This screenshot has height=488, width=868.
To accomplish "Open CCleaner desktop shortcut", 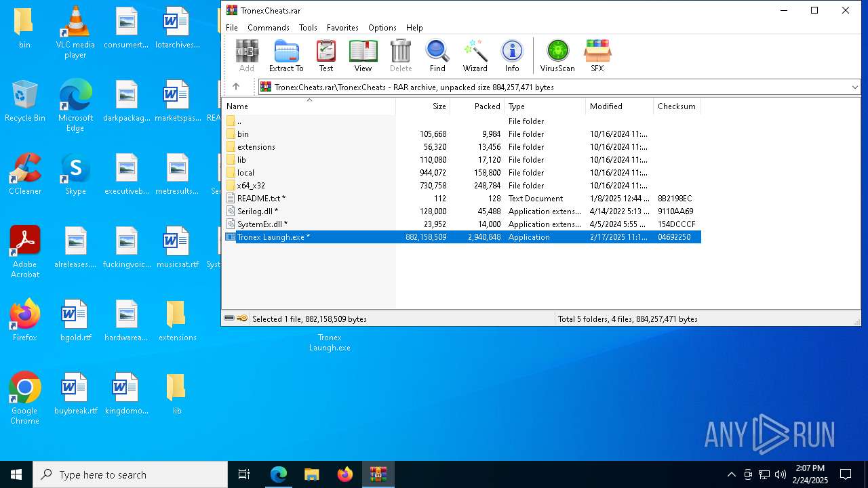I will click(24, 174).
